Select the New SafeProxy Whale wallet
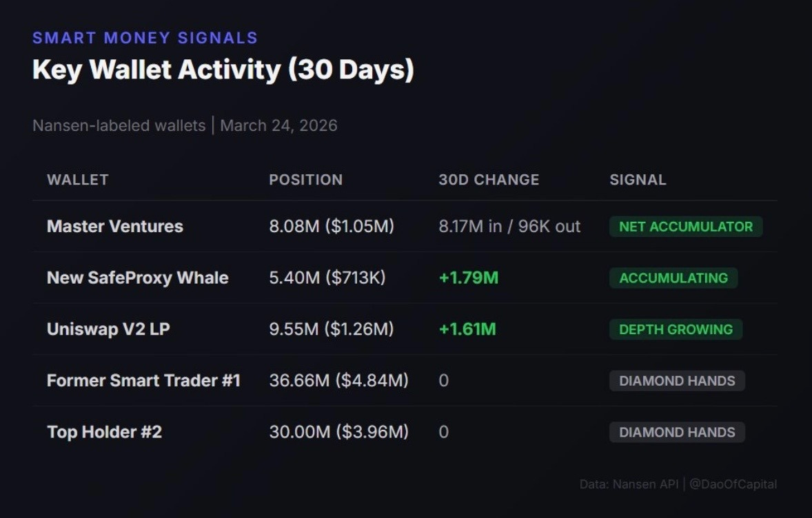This screenshot has width=812, height=518. tap(137, 278)
